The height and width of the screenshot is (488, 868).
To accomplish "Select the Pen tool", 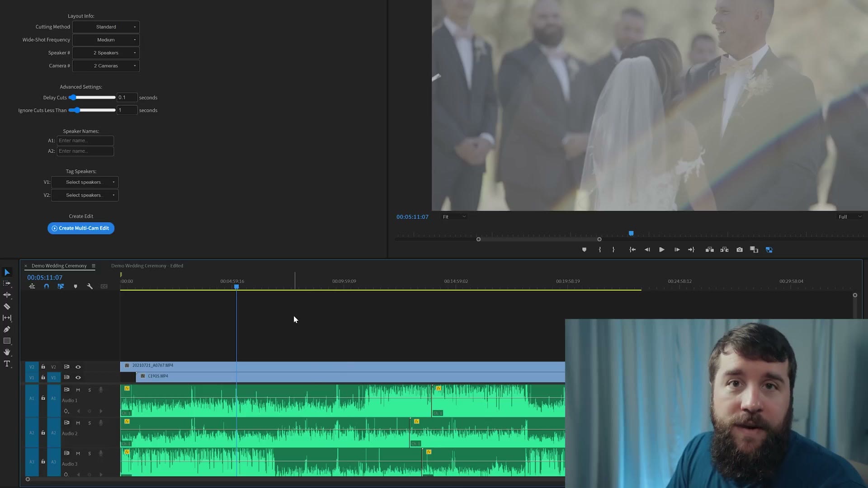I will point(7,329).
